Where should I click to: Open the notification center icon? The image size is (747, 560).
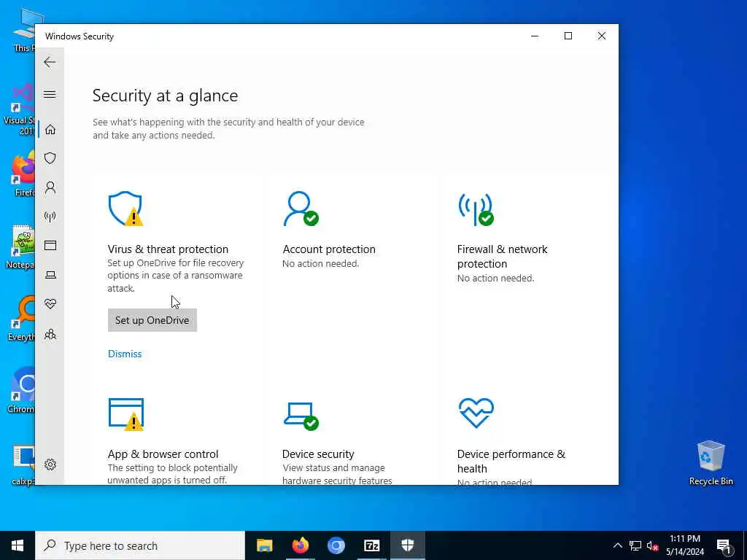724,545
